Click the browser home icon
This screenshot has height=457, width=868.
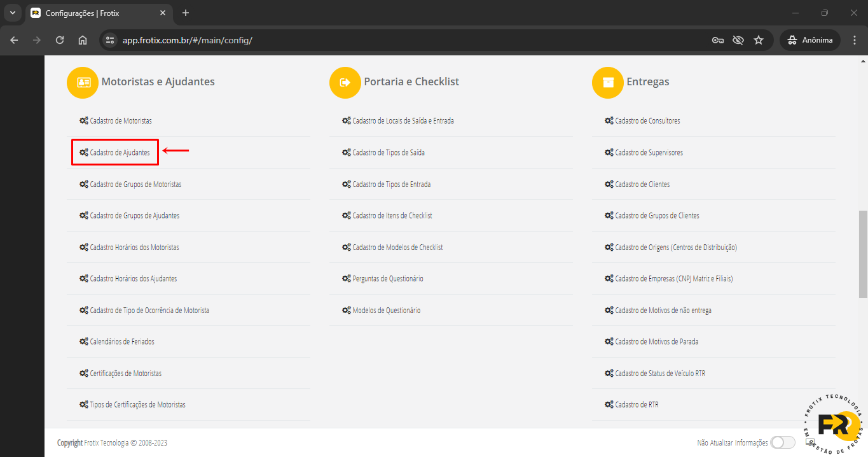[x=83, y=40]
